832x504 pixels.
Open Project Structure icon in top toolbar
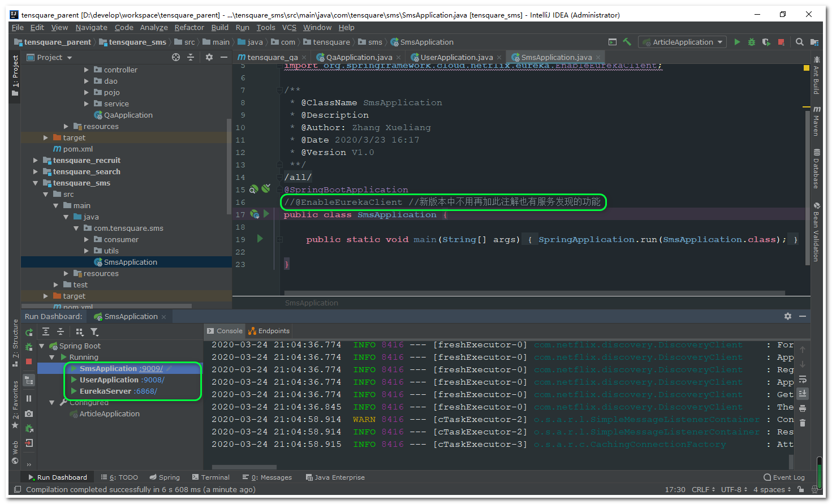(814, 42)
